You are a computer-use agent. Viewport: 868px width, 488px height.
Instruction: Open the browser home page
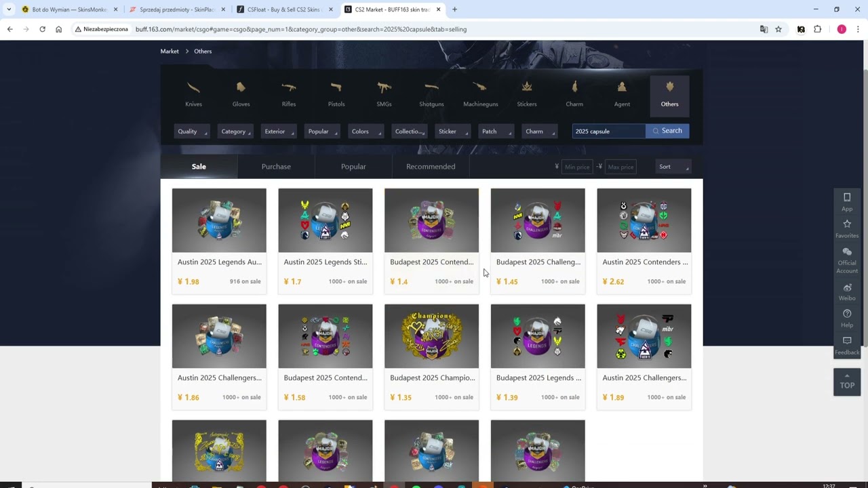pyautogui.click(x=58, y=29)
